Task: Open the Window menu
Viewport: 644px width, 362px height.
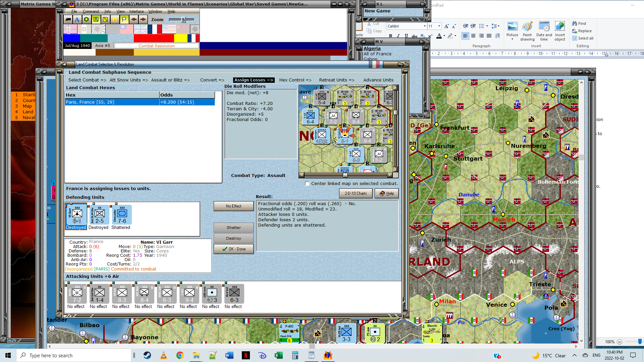Action: coord(155,11)
